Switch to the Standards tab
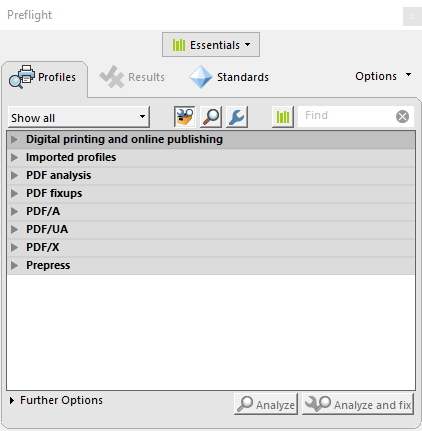Viewport: 422px width, 431px height. 229,77
